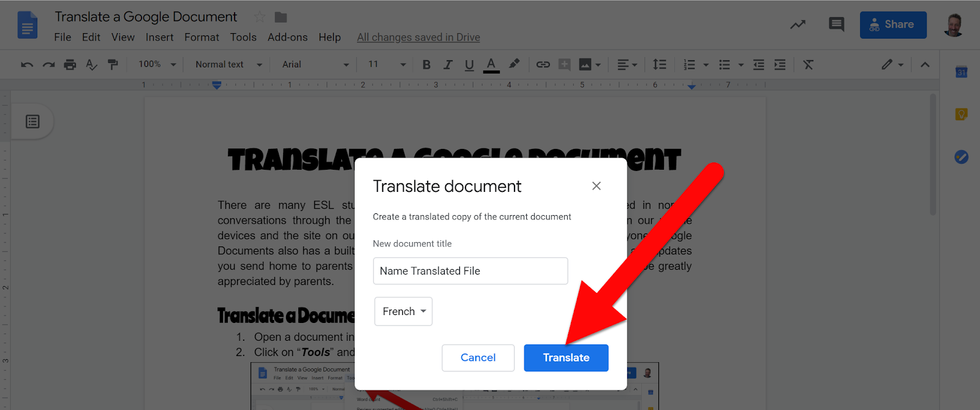Image resolution: width=980 pixels, height=410 pixels.
Task: Open the comment history icon
Action: (x=836, y=25)
